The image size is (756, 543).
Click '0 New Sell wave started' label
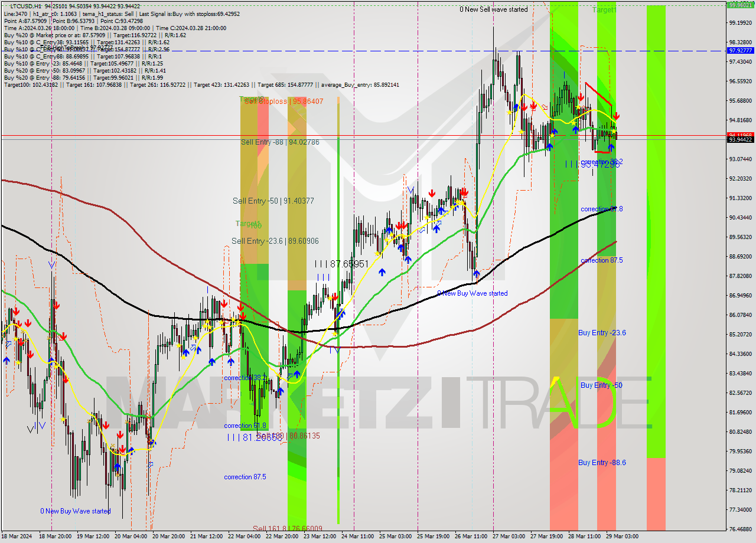click(494, 9)
